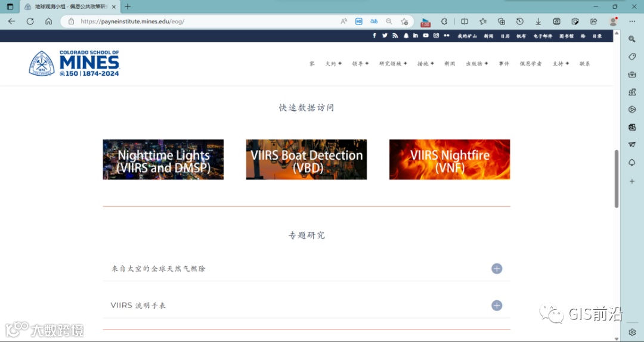The width and height of the screenshot is (644, 342).
Task: Select the 地球观测小组 browser tab
Action: tap(70, 7)
